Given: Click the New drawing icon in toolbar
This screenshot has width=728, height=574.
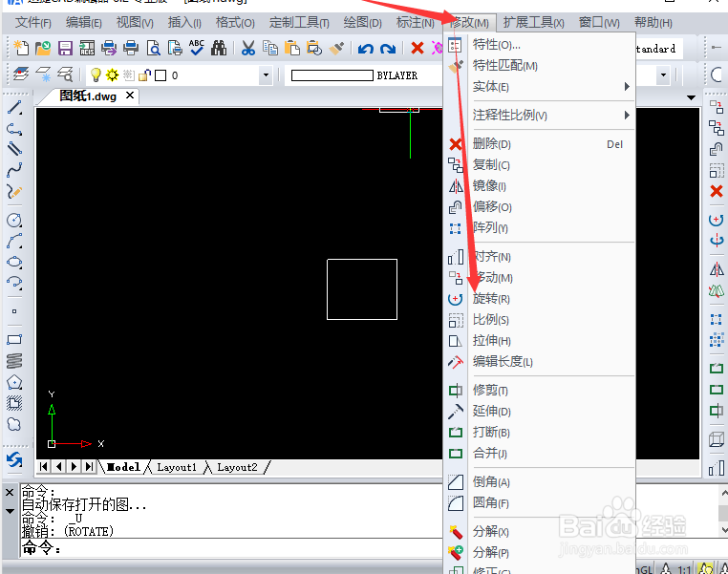Looking at the screenshot, I should [x=21, y=48].
